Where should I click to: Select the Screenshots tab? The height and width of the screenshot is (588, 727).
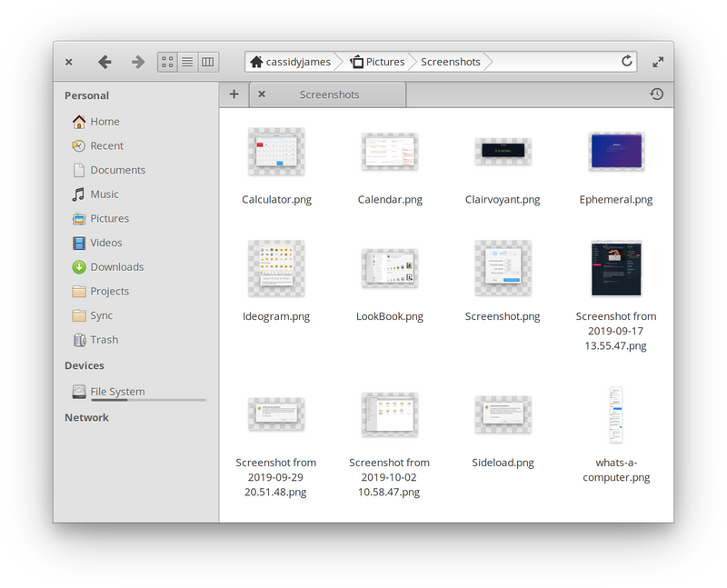pyautogui.click(x=329, y=95)
